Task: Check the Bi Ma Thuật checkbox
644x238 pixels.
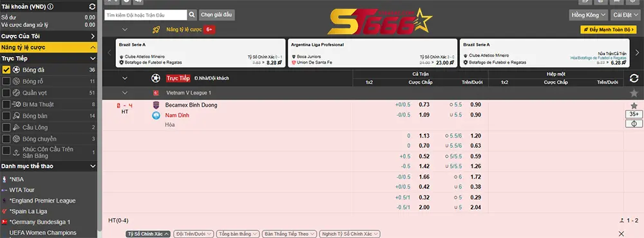Action: (x=6, y=104)
